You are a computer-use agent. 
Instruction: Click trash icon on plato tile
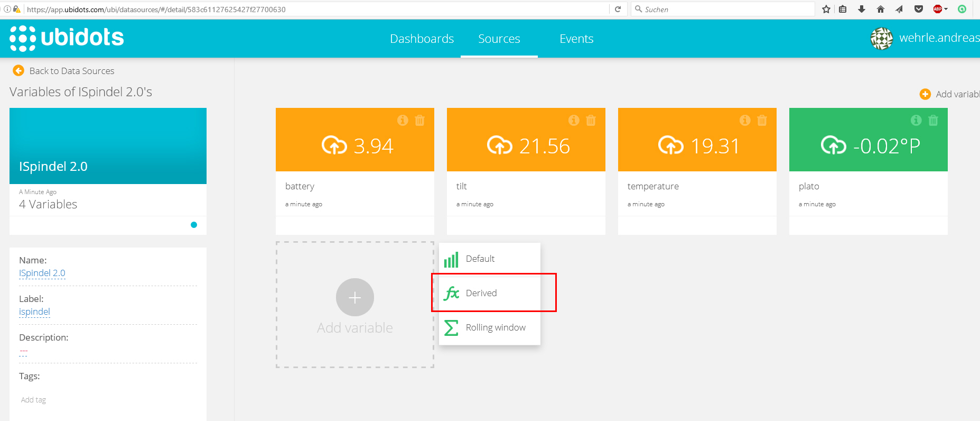933,121
